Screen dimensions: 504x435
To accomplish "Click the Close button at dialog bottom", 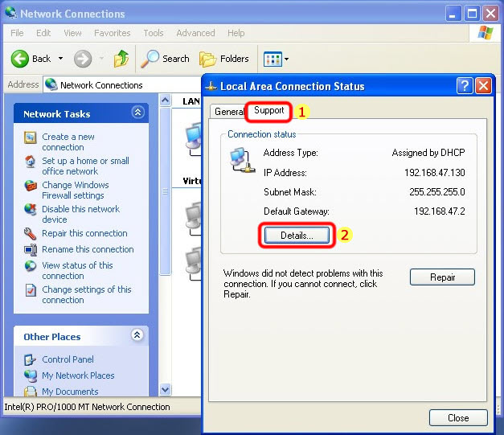I will click(458, 417).
